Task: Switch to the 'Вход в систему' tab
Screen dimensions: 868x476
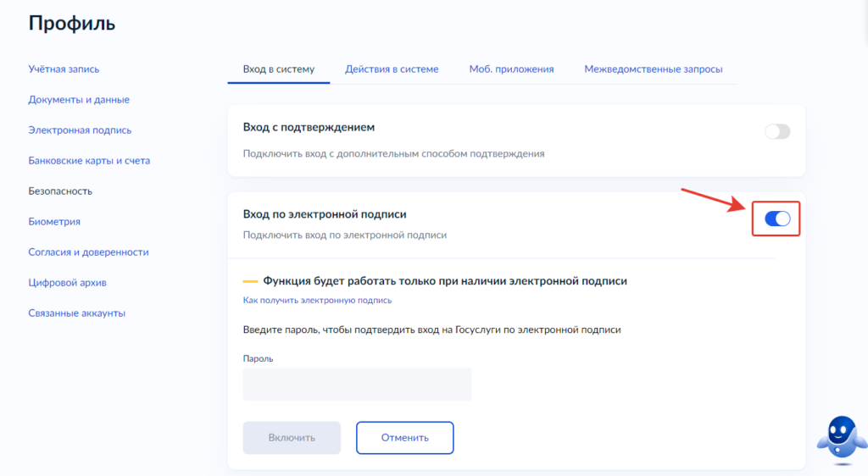Action: tap(278, 69)
